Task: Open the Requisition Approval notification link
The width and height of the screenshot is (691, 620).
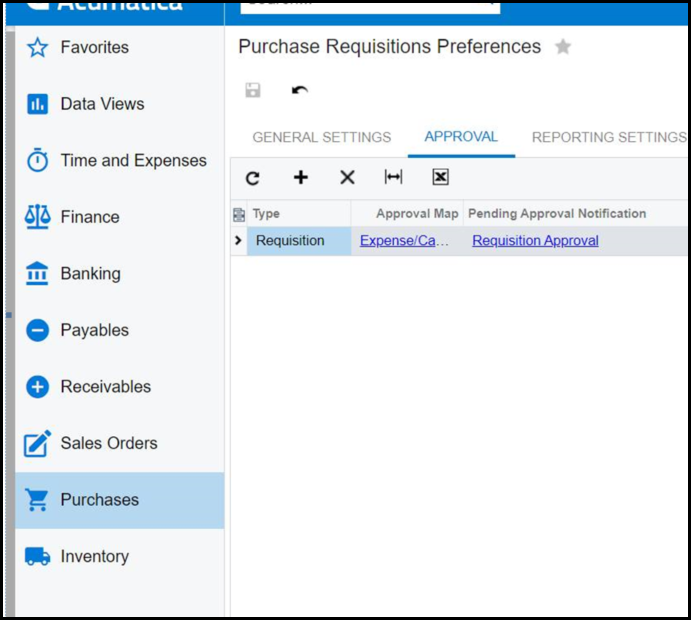Action: point(535,241)
